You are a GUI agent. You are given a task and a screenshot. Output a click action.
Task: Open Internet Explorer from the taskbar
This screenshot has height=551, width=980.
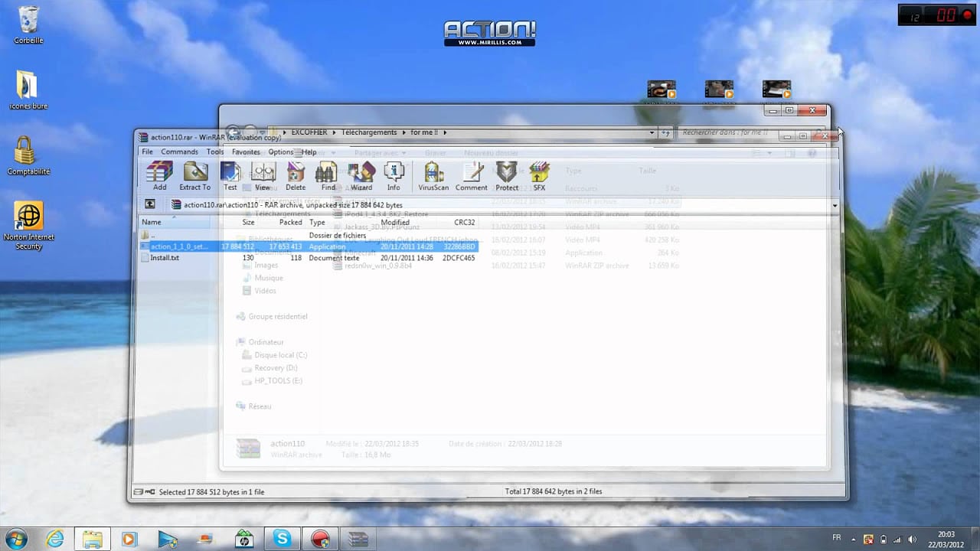pyautogui.click(x=55, y=539)
